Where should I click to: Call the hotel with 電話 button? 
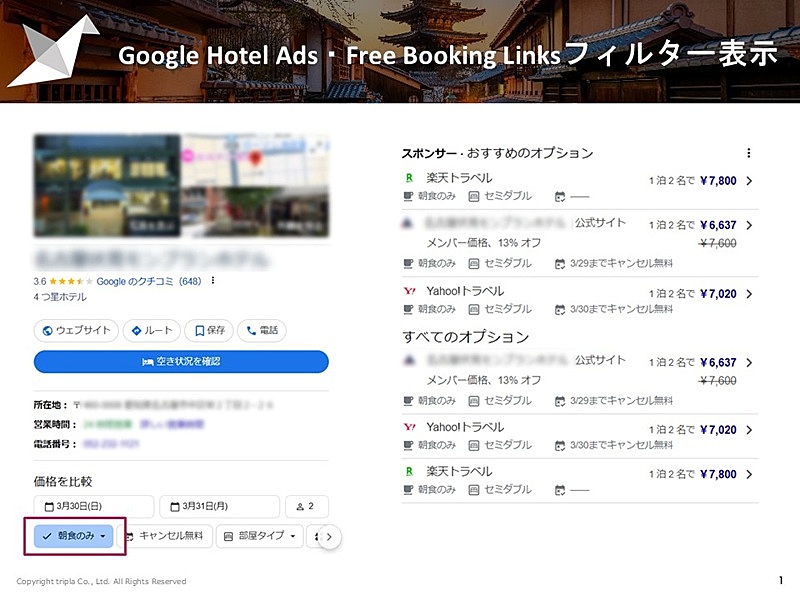point(262,331)
